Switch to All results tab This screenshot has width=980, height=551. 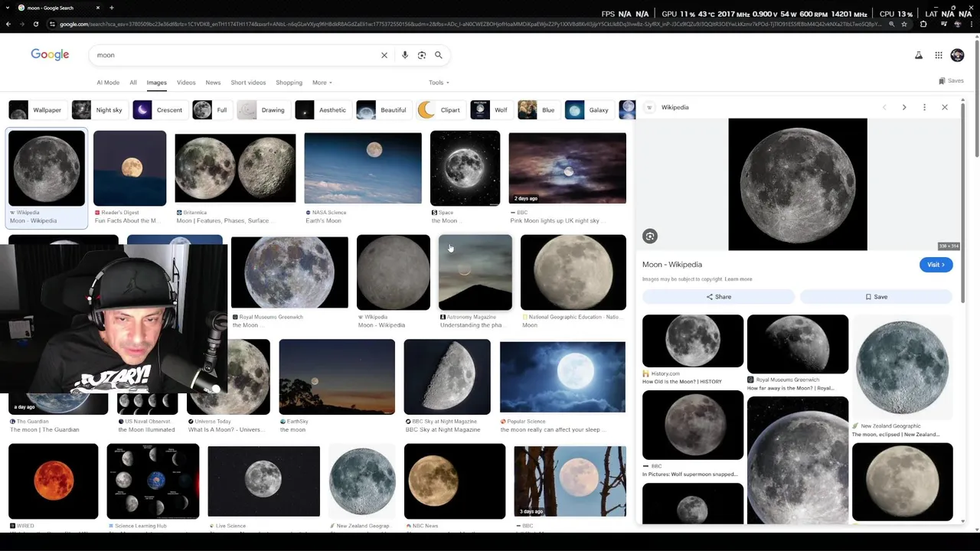[x=133, y=82]
